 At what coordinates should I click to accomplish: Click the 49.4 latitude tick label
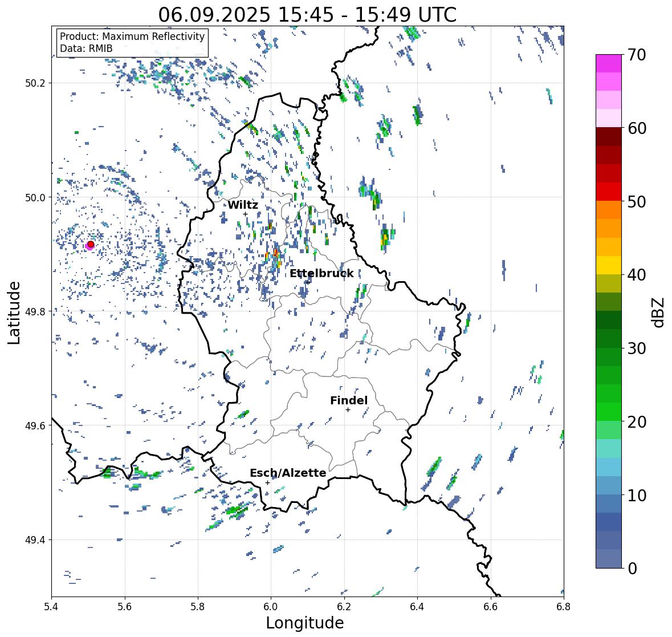tap(35, 540)
